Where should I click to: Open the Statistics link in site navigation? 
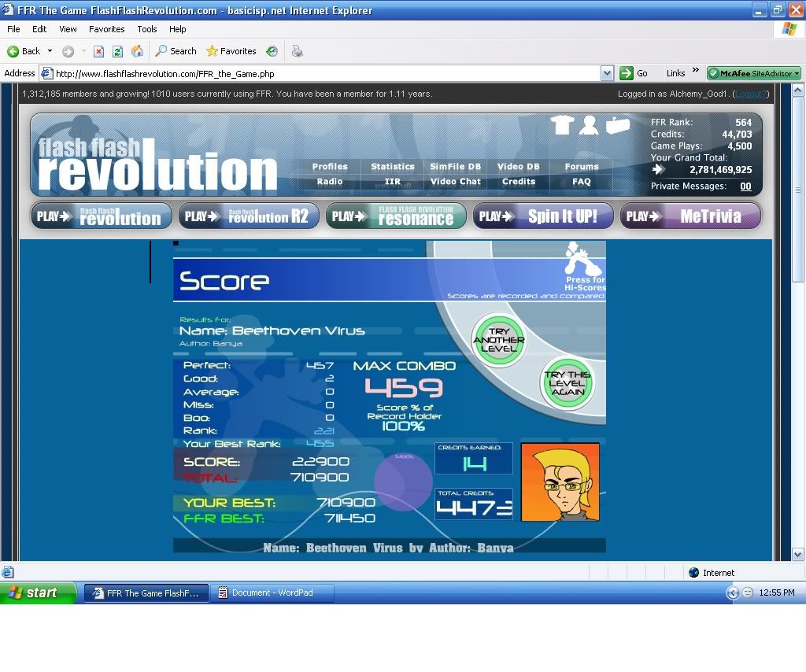pos(392,167)
